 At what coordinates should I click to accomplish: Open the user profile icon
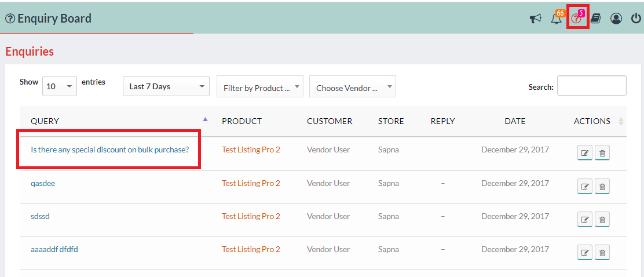coord(616,19)
